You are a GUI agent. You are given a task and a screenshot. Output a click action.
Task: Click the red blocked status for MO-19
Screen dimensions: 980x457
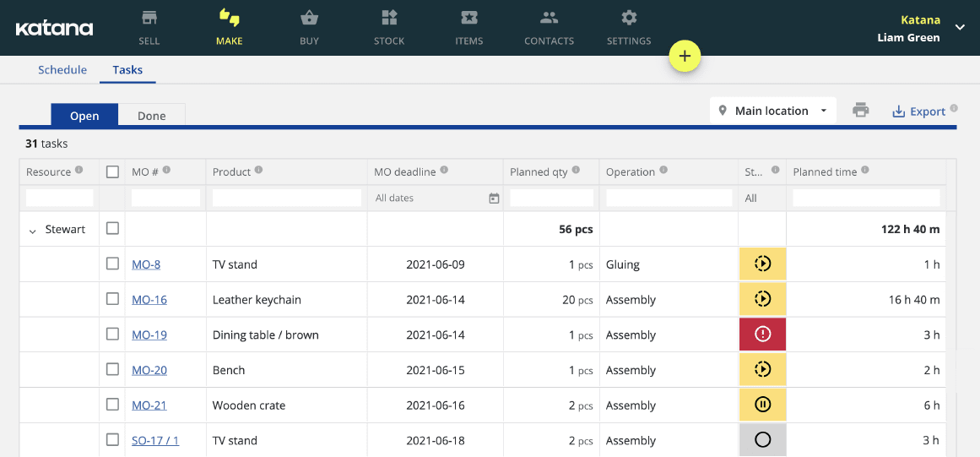point(762,335)
